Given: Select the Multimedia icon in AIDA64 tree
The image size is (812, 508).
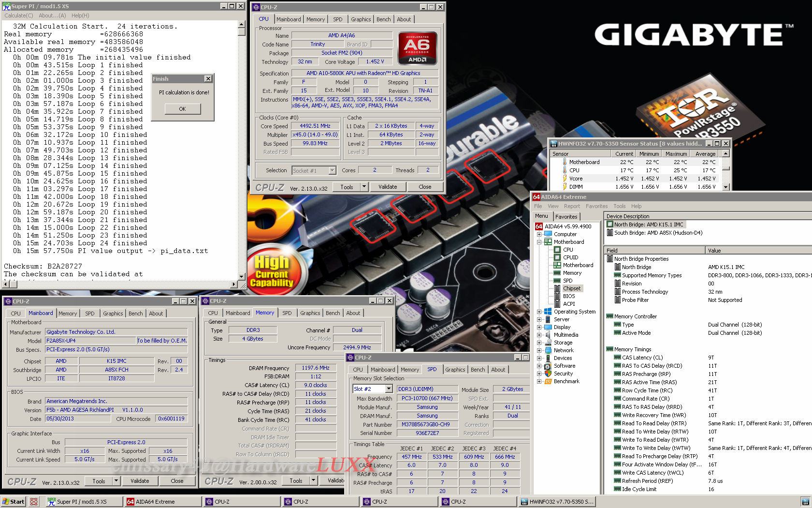Looking at the screenshot, I should [x=548, y=335].
